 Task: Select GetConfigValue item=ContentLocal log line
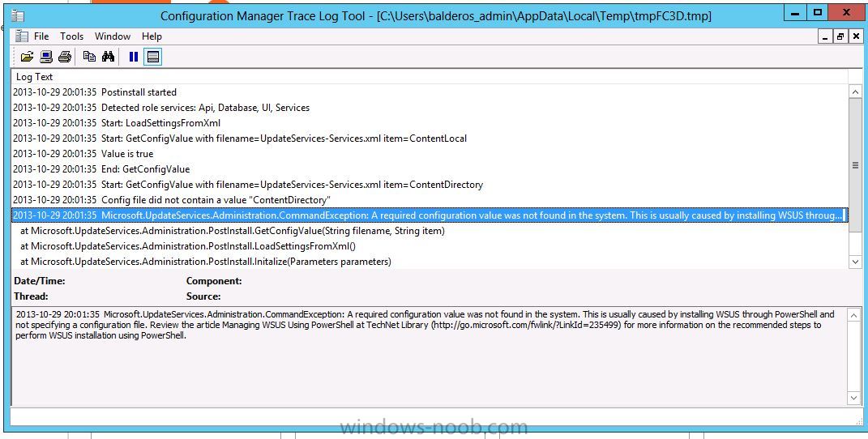coord(430,139)
